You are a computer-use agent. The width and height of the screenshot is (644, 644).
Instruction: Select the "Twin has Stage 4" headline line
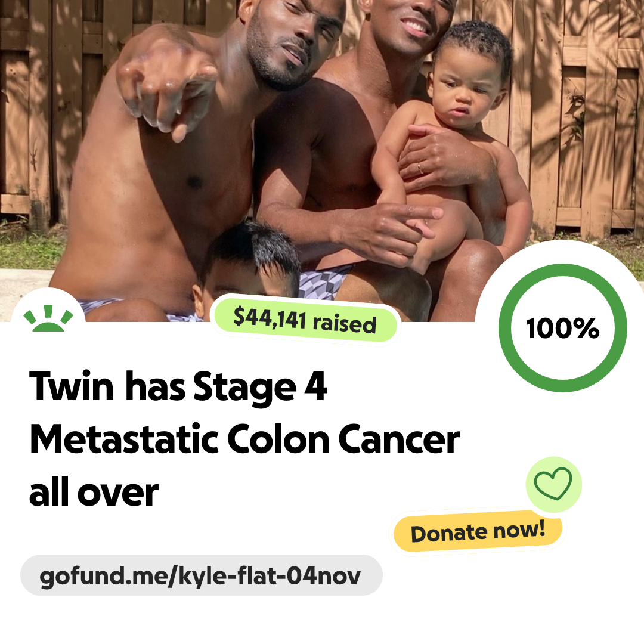tap(178, 386)
